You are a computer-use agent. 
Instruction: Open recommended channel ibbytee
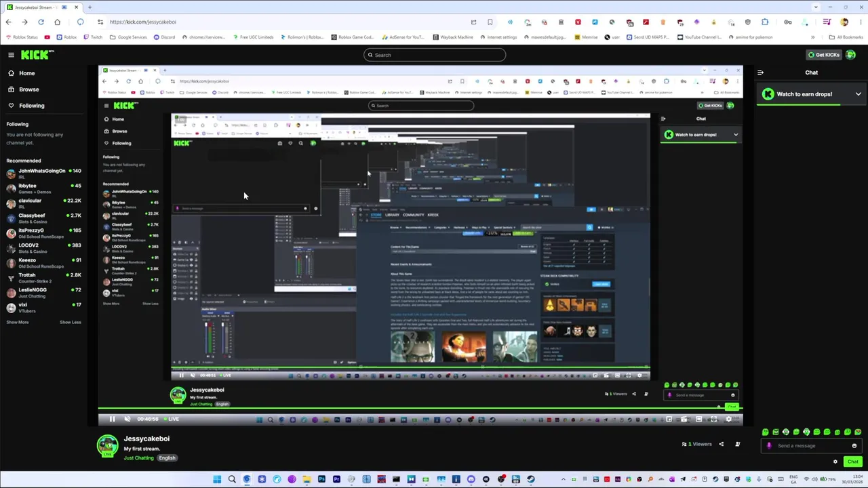pyautogui.click(x=43, y=188)
